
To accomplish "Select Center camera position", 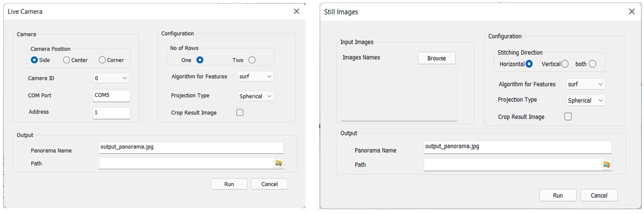I will point(67,60).
